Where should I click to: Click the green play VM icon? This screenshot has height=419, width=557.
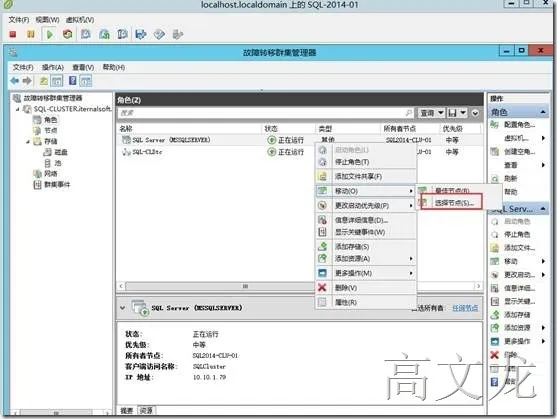(49, 34)
